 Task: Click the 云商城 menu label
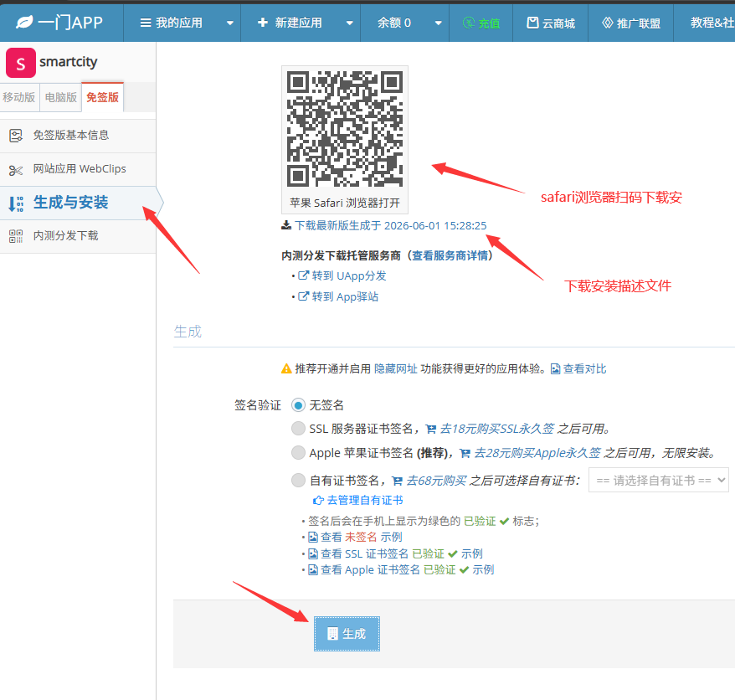pyautogui.click(x=558, y=23)
